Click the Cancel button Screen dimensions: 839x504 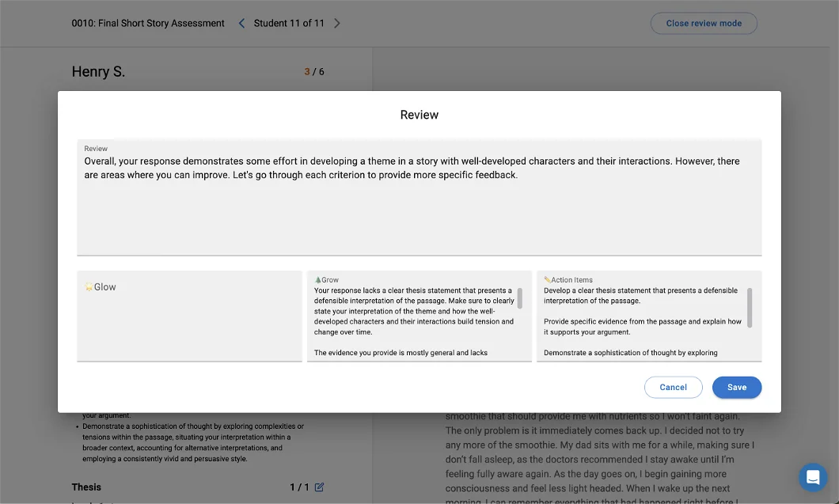673,387
